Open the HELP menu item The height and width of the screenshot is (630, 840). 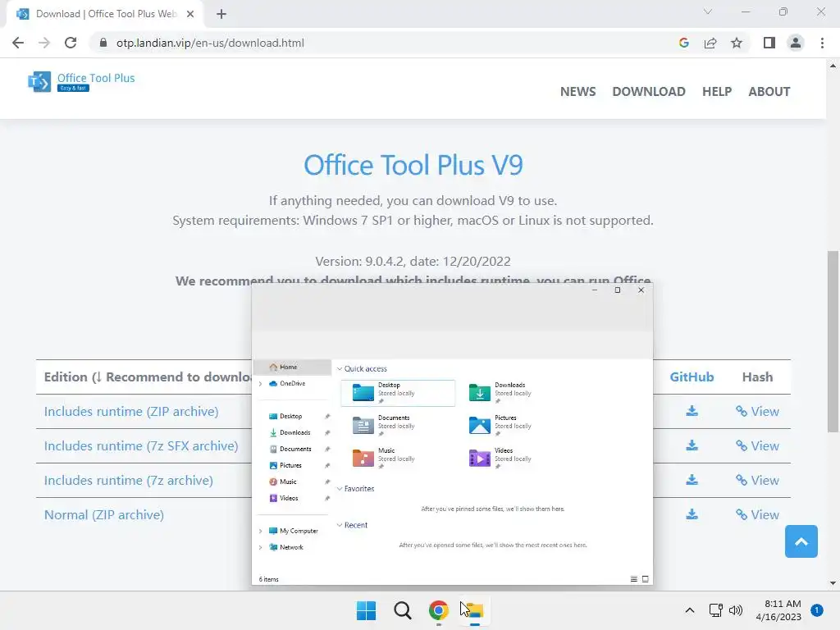[x=717, y=92]
